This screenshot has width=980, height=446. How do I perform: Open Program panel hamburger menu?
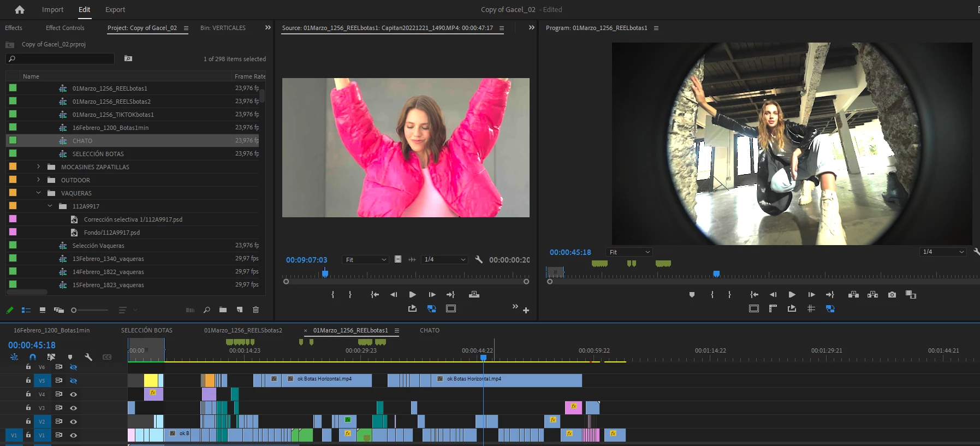click(x=656, y=28)
